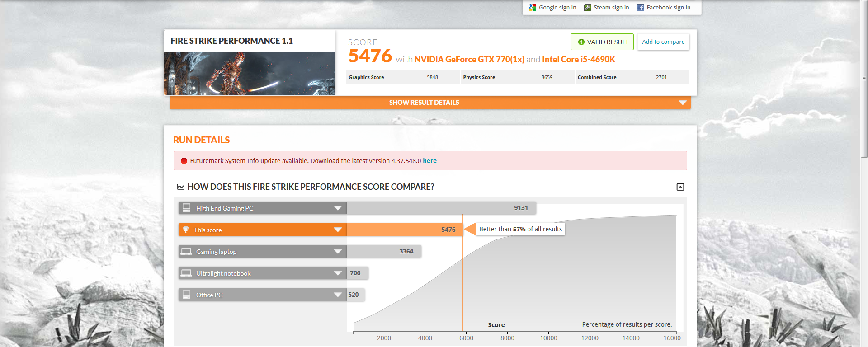Click the Steam sign in icon

point(588,8)
